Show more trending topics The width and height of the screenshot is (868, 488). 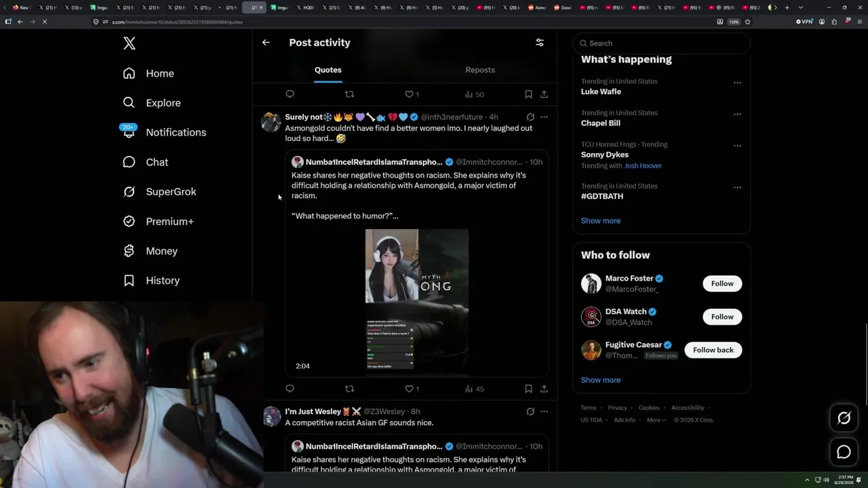click(601, 221)
